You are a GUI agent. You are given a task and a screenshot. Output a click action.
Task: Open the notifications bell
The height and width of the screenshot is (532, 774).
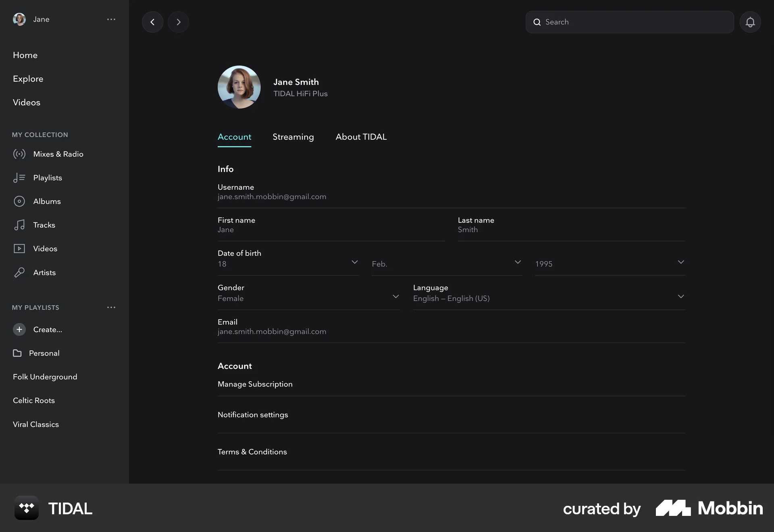(750, 22)
